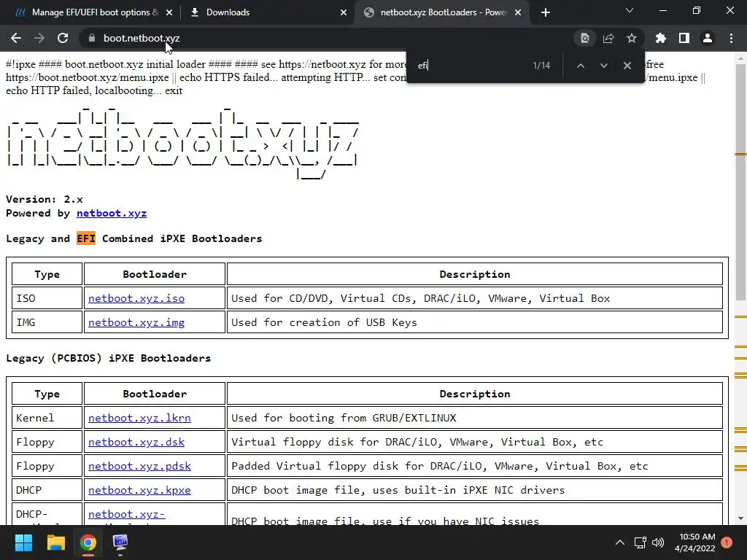The height and width of the screenshot is (560, 747).
Task: Click the netboot.xyz- link in the DHCP- row
Action: [x=127, y=514]
